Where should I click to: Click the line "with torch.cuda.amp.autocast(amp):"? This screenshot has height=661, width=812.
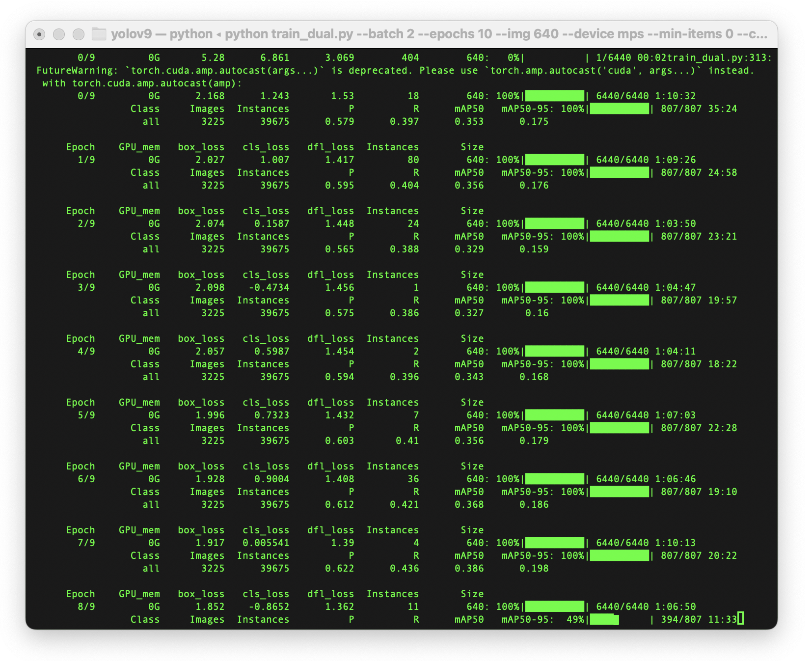coord(142,83)
